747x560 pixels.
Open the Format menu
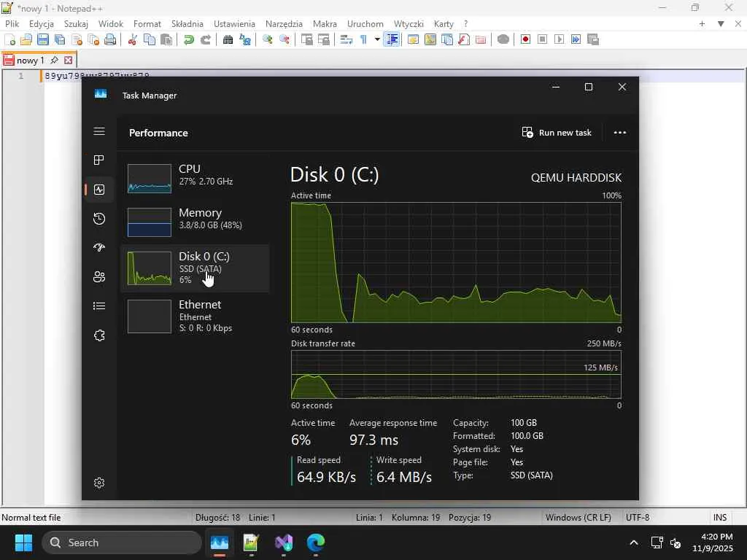point(147,24)
